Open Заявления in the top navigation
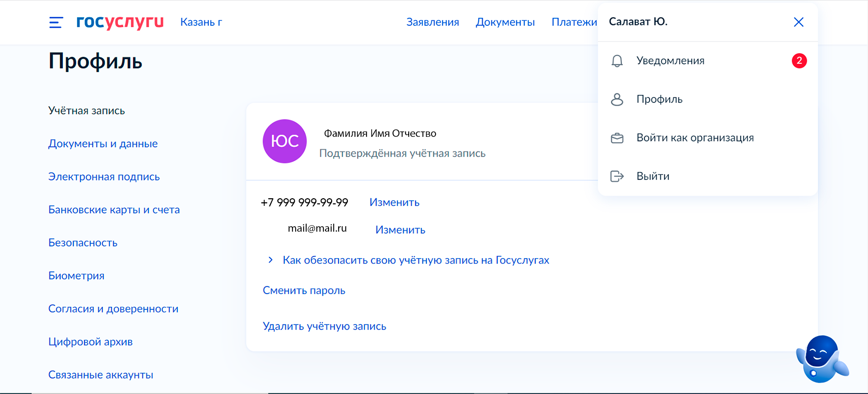868x394 pixels. pos(432,22)
